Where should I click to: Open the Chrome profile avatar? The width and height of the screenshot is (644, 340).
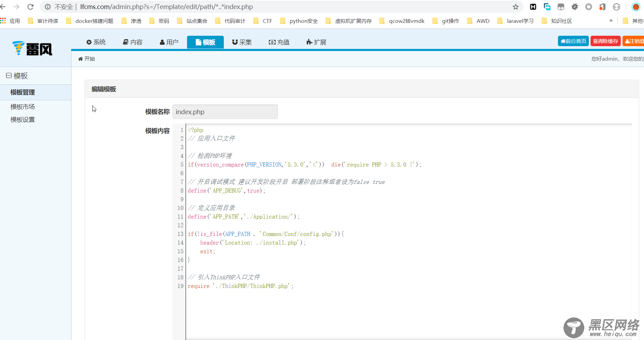(x=636, y=7)
